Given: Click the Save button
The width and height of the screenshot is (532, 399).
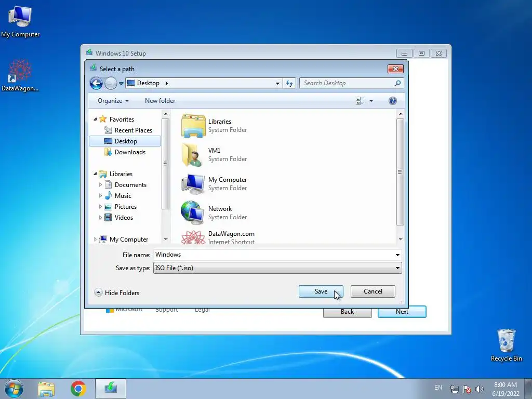Looking at the screenshot, I should 321,291.
